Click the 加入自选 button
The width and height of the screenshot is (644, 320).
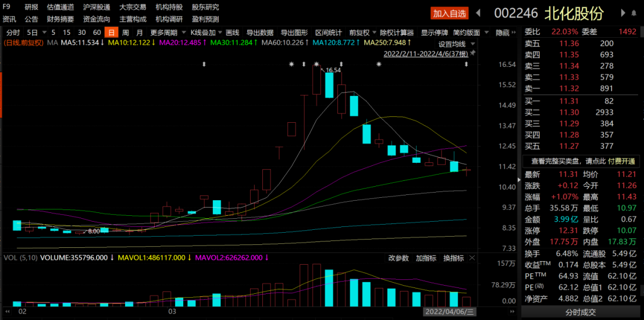pyautogui.click(x=450, y=13)
